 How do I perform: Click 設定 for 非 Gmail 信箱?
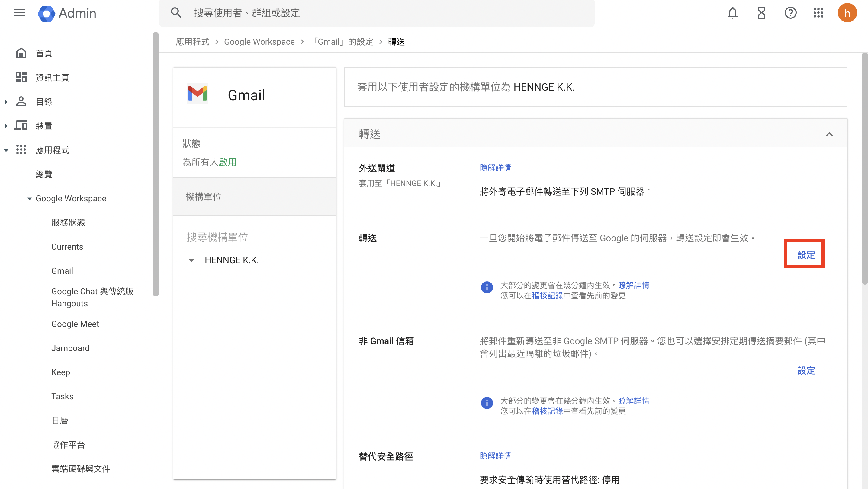(x=806, y=370)
